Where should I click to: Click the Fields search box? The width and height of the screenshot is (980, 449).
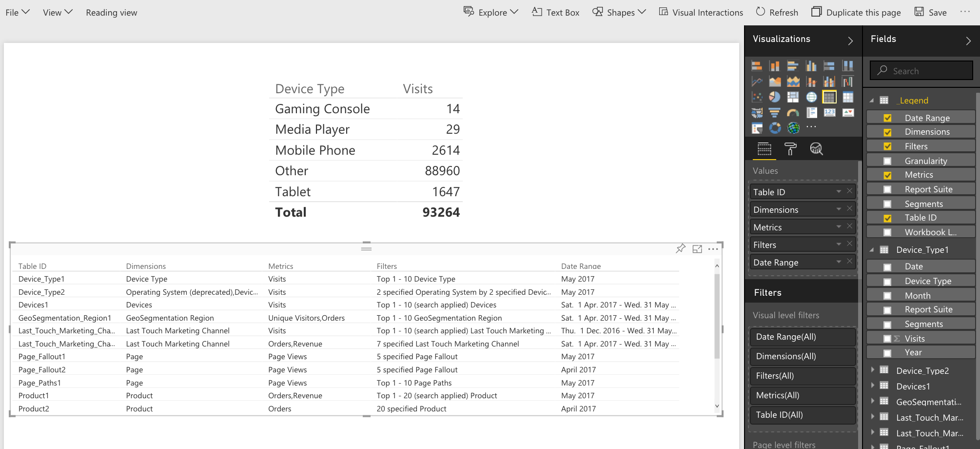(x=921, y=71)
